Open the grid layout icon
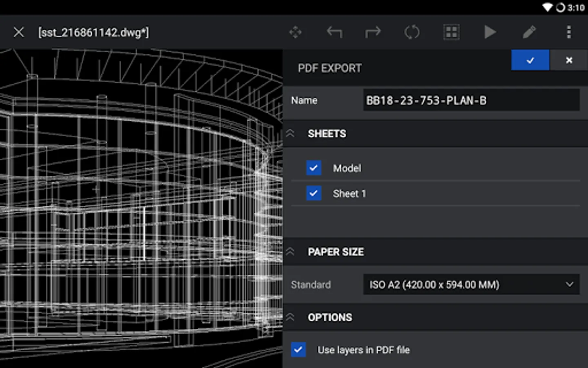Viewport: 588px width, 368px height. 451,32
